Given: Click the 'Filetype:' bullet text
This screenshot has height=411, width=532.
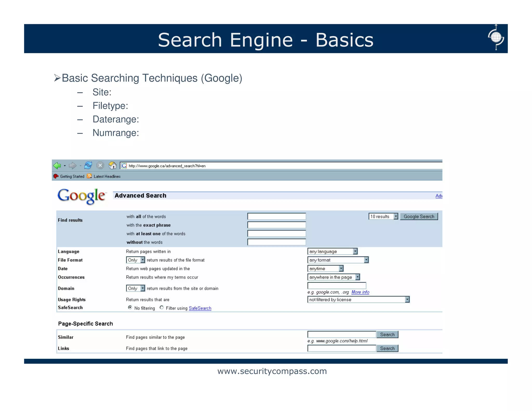Looking at the screenshot, I should tap(110, 106).
